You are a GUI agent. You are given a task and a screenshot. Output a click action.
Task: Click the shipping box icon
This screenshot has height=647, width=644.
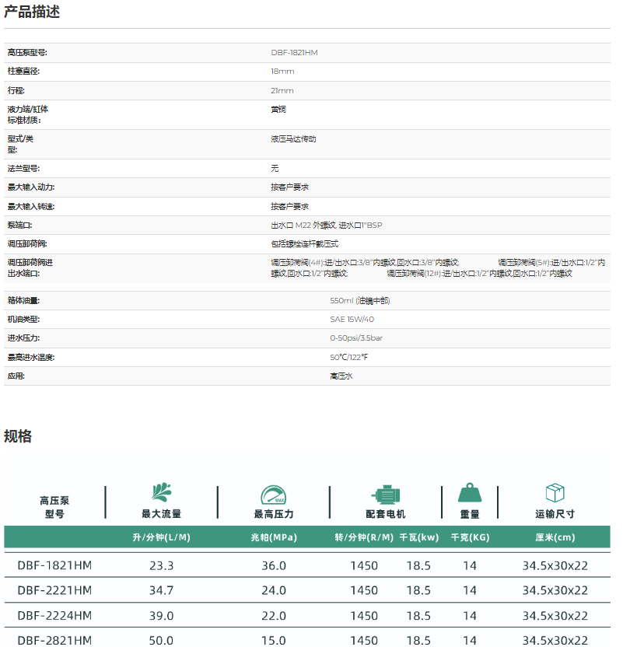pyautogui.click(x=555, y=493)
